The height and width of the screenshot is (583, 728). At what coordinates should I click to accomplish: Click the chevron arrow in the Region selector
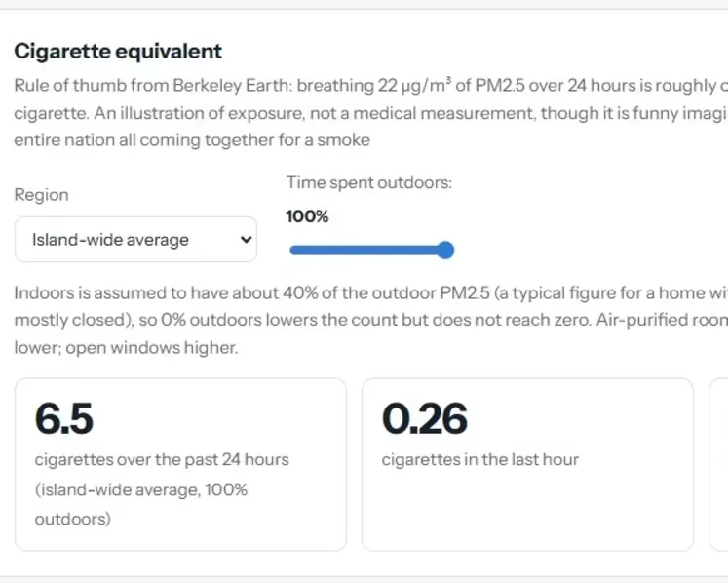coord(246,240)
